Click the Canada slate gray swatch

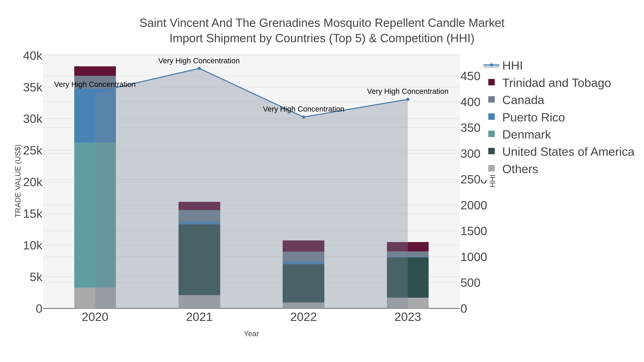(x=492, y=99)
